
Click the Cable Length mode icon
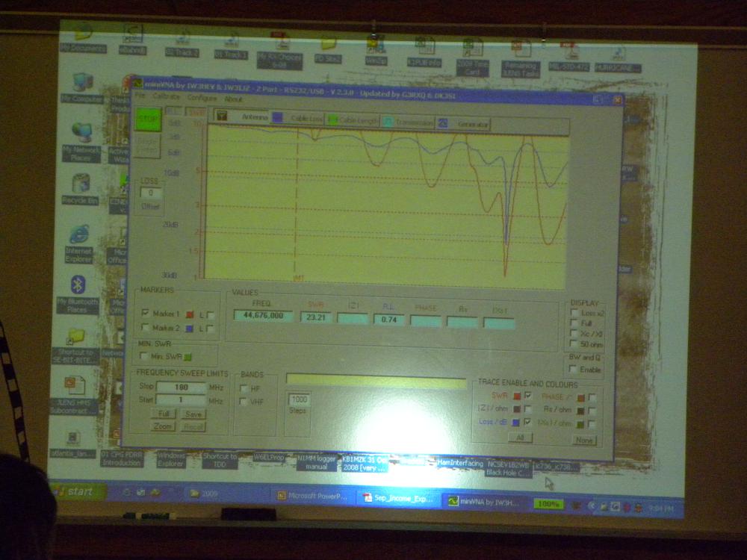point(333,120)
